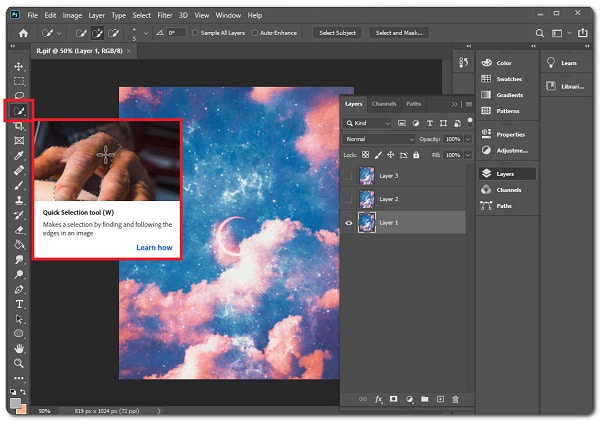Select the Quick Selection tool in toolbar
This screenshot has width=600, height=421.
19,111
